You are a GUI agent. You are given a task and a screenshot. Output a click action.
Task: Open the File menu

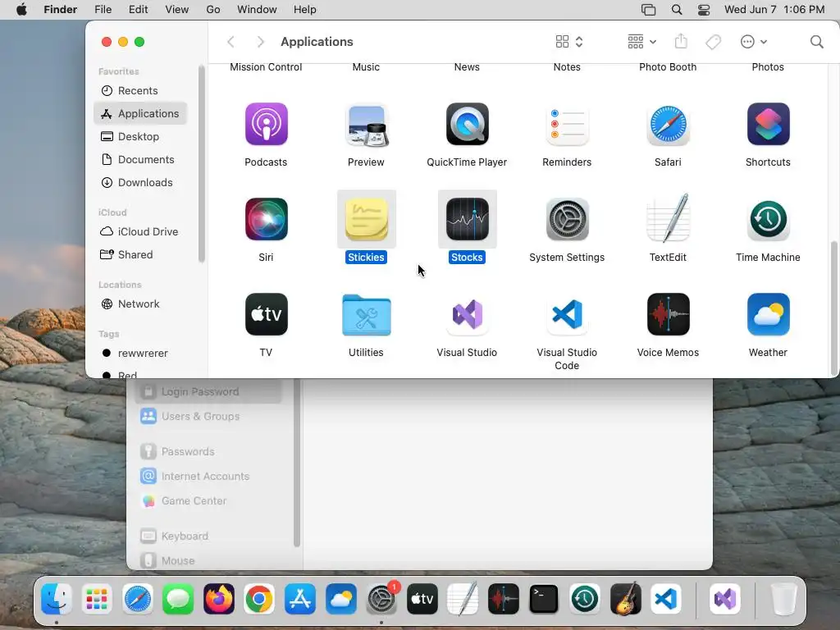click(103, 10)
